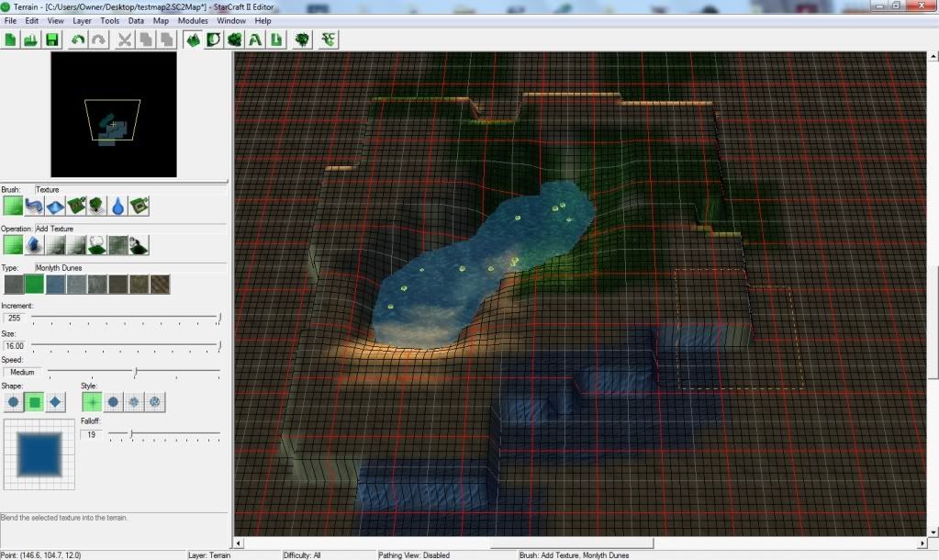Pick the first dark grey texture swatch
The image size is (939, 560).
[13, 285]
